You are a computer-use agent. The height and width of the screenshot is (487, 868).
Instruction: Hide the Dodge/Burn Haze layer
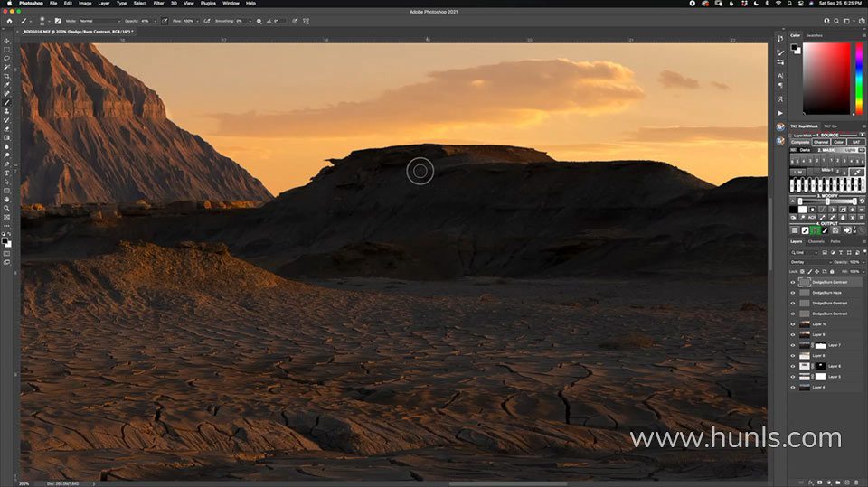793,293
